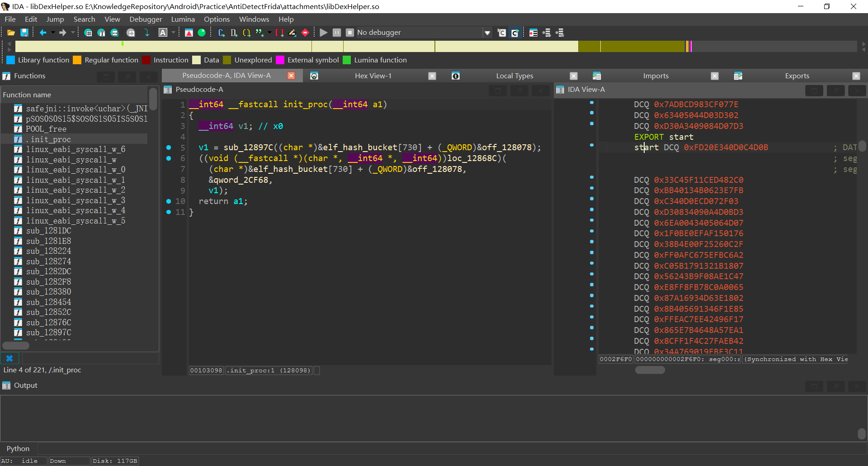868x466 pixels.
Task: Click the Imports tab icon
Action: [597, 76]
